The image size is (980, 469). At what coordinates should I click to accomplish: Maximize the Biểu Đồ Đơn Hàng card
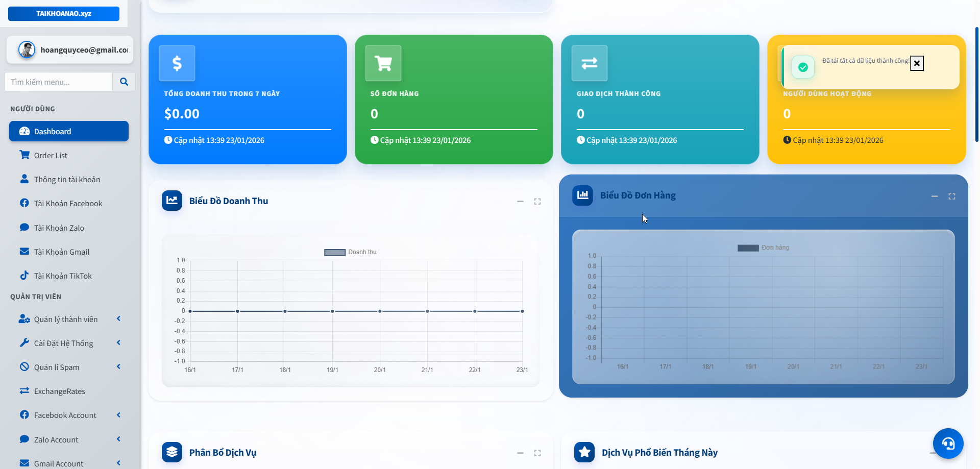pyautogui.click(x=952, y=196)
